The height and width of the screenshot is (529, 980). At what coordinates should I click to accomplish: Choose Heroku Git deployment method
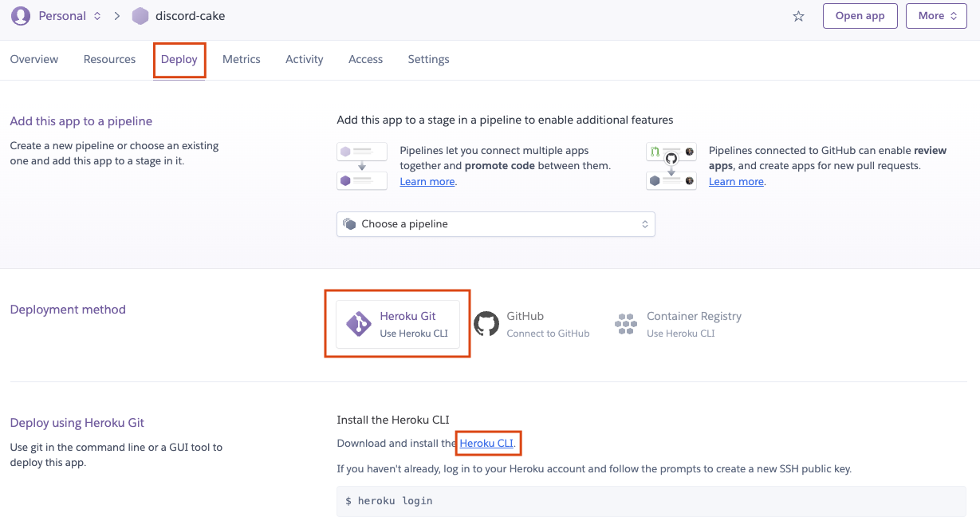[398, 324]
